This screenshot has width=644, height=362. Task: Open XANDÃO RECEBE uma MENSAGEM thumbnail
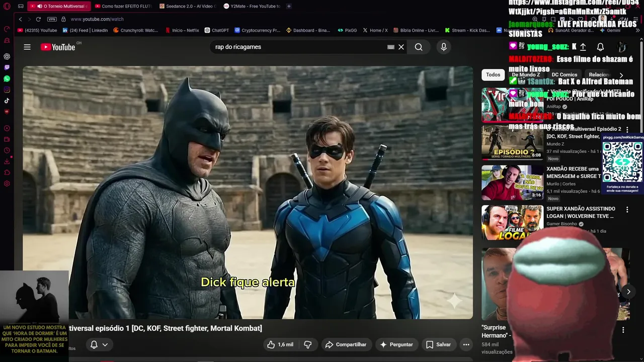tap(512, 183)
